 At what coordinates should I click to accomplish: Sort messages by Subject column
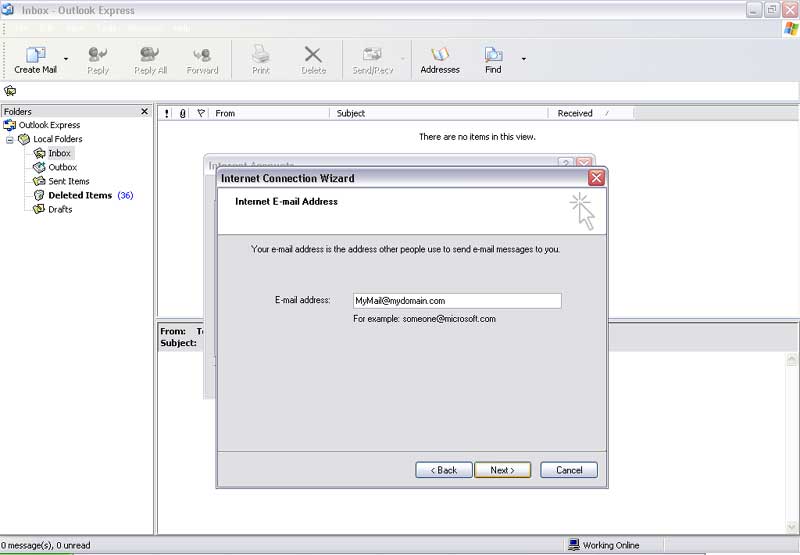point(439,113)
